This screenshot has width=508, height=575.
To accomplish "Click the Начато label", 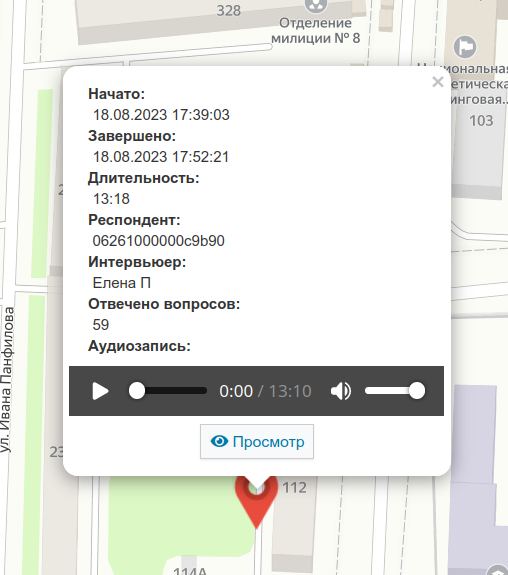I will [x=117, y=94].
